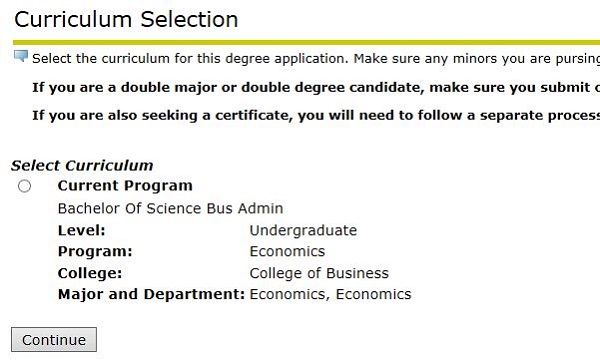Click the Program field label
The width and height of the screenshot is (600, 361).
[95, 252]
